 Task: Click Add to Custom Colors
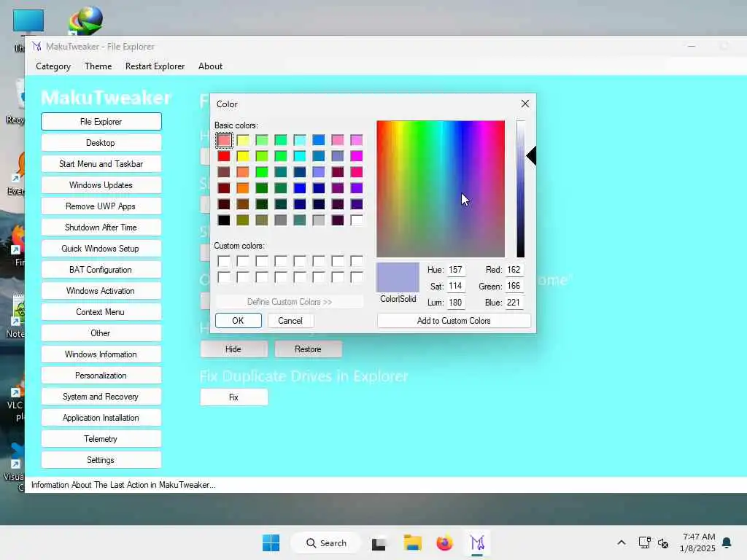[x=454, y=321]
